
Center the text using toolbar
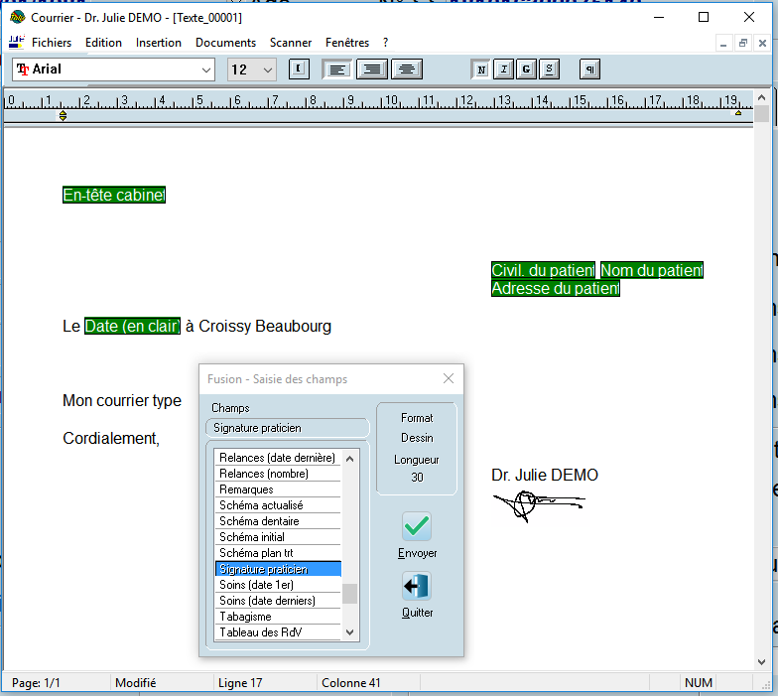pos(406,70)
